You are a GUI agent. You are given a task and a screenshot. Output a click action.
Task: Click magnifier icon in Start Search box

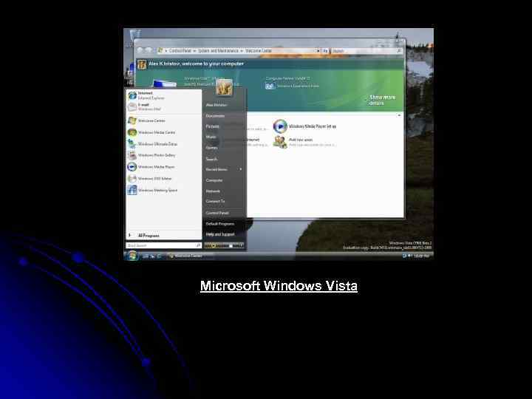tap(199, 245)
